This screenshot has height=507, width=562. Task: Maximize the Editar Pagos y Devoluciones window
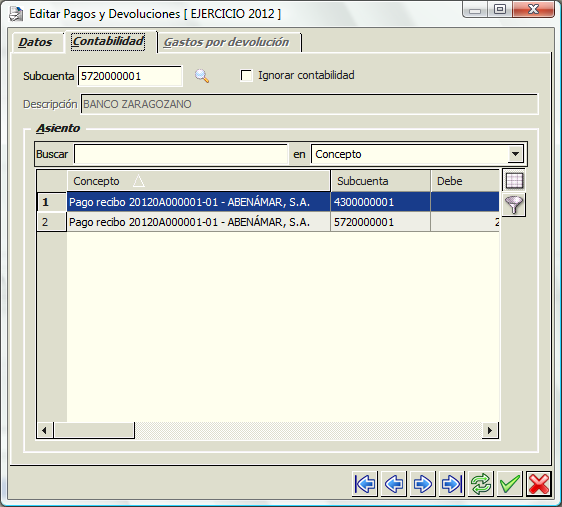point(500,10)
